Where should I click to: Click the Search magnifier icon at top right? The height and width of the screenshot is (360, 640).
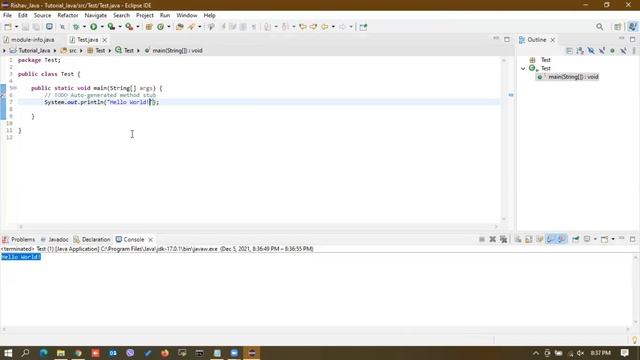(x=599, y=27)
